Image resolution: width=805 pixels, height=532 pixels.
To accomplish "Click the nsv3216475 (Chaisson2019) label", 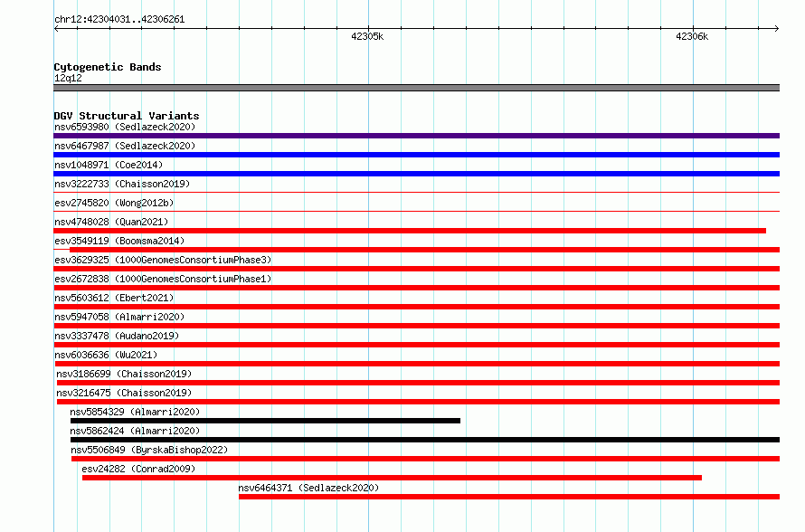I will tap(124, 393).
